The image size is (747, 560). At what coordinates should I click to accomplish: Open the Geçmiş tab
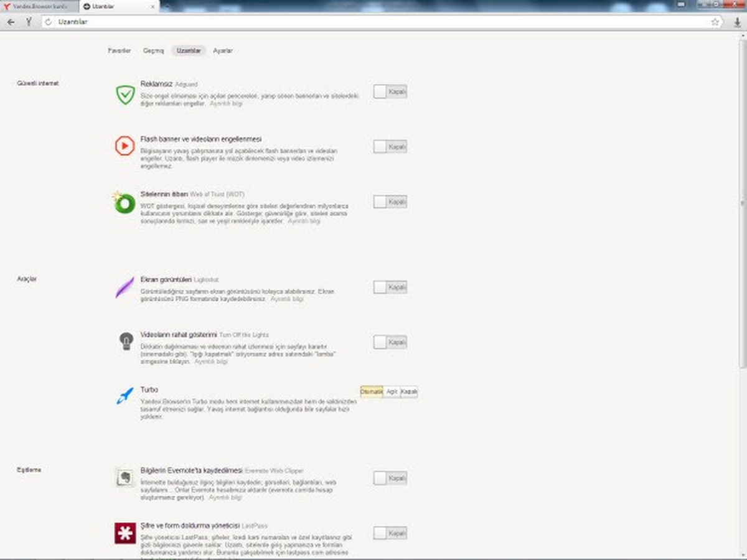pos(153,50)
